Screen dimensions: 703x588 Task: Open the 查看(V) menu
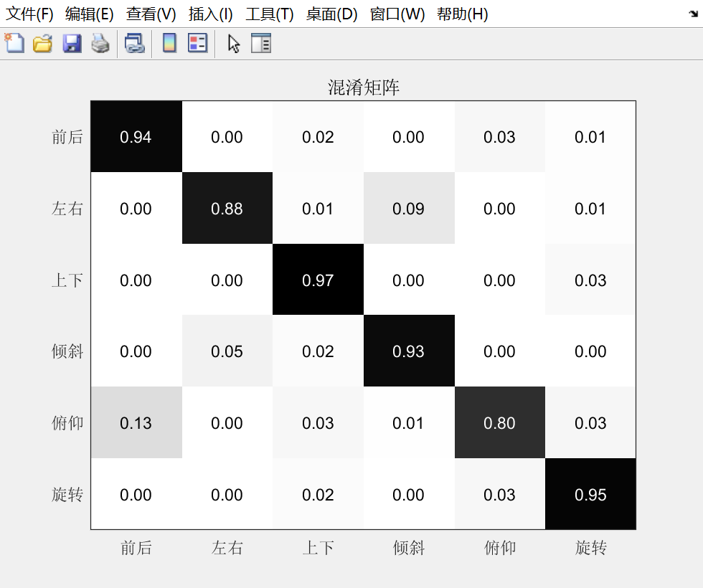point(151,14)
